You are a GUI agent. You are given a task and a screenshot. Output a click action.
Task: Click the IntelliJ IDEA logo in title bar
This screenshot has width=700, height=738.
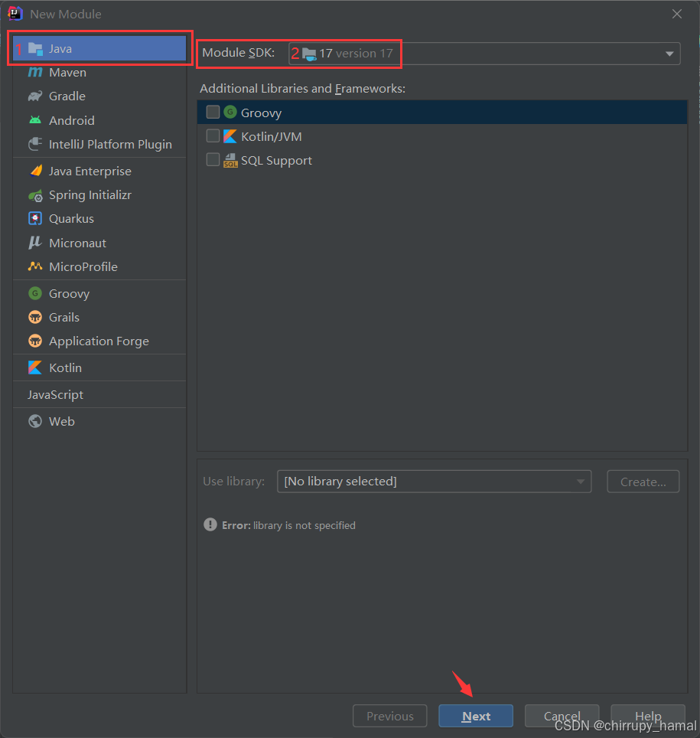pyautogui.click(x=15, y=14)
